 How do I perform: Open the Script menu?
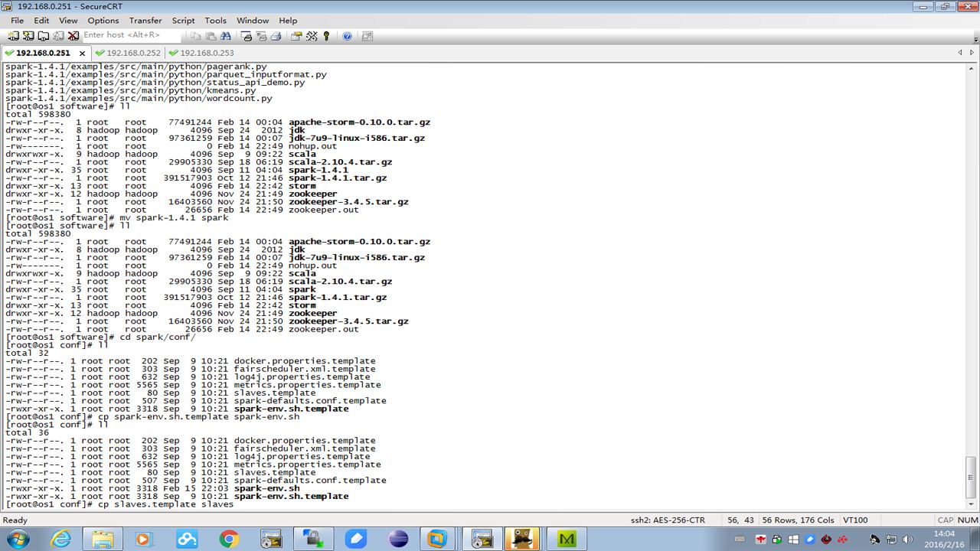point(183,21)
